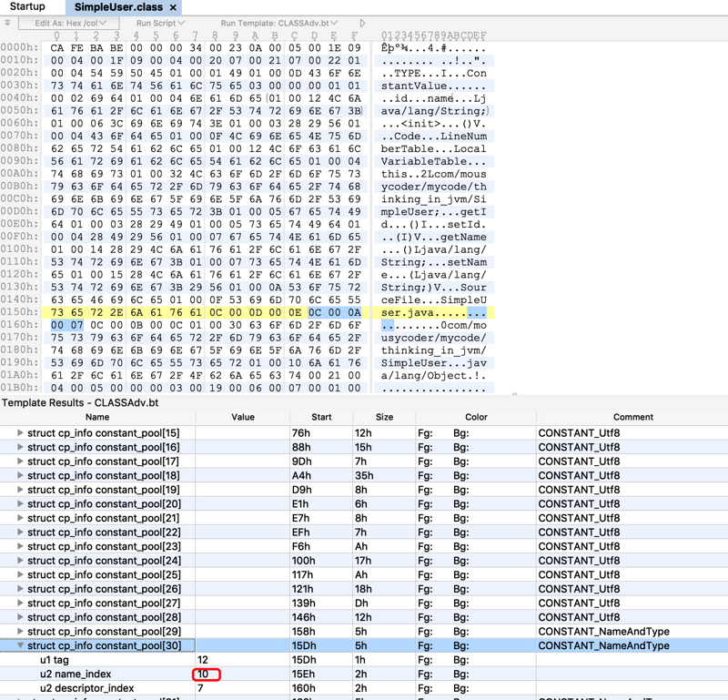The image size is (728, 700).
Task: Collapse struct cp_info constant_pool[30]
Action: point(20,645)
